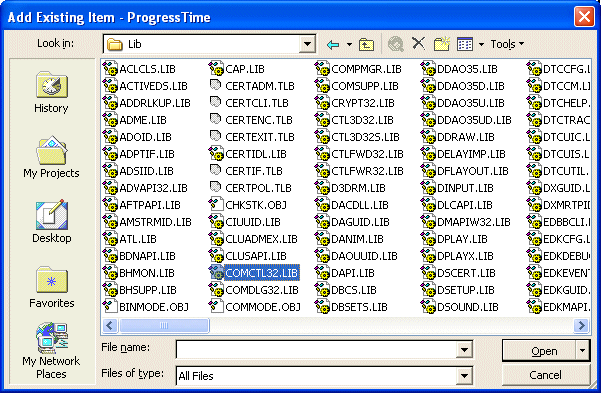Screen dimensions: 601x393
Task: Select the DSOUND.LIB file icon
Action: pyautogui.click(x=428, y=307)
